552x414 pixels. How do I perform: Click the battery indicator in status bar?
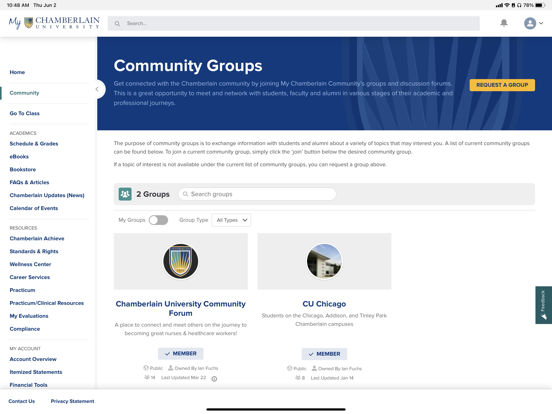[x=540, y=5]
